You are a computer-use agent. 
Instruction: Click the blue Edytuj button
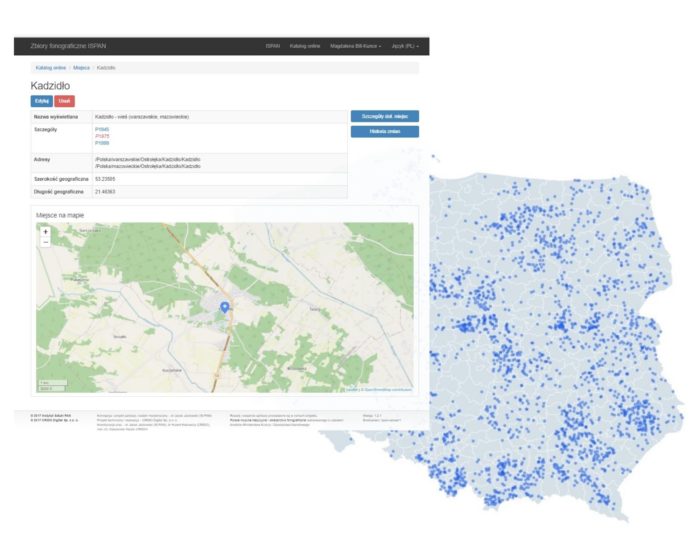point(42,101)
